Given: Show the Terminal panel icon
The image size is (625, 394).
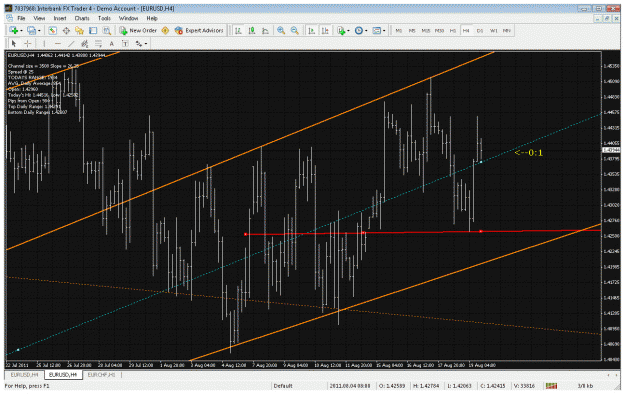Looking at the screenshot, I should (x=93, y=31).
